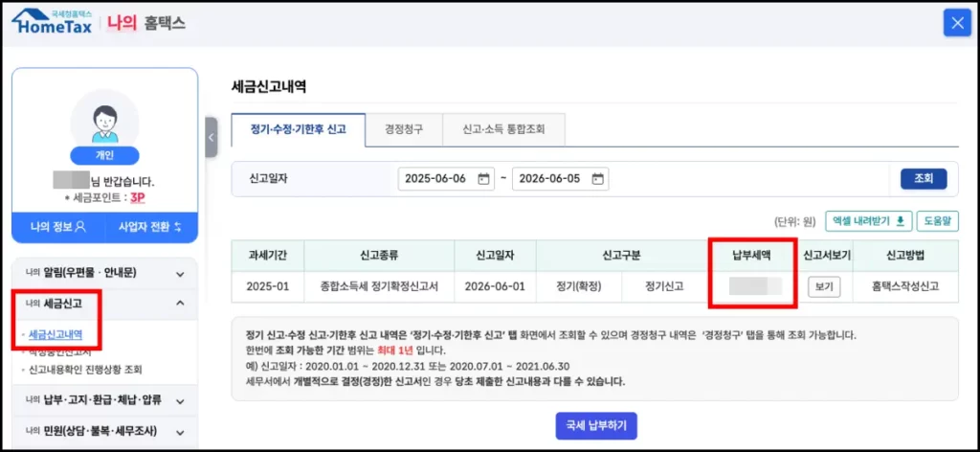Click the HomeTax logo

pos(52,23)
